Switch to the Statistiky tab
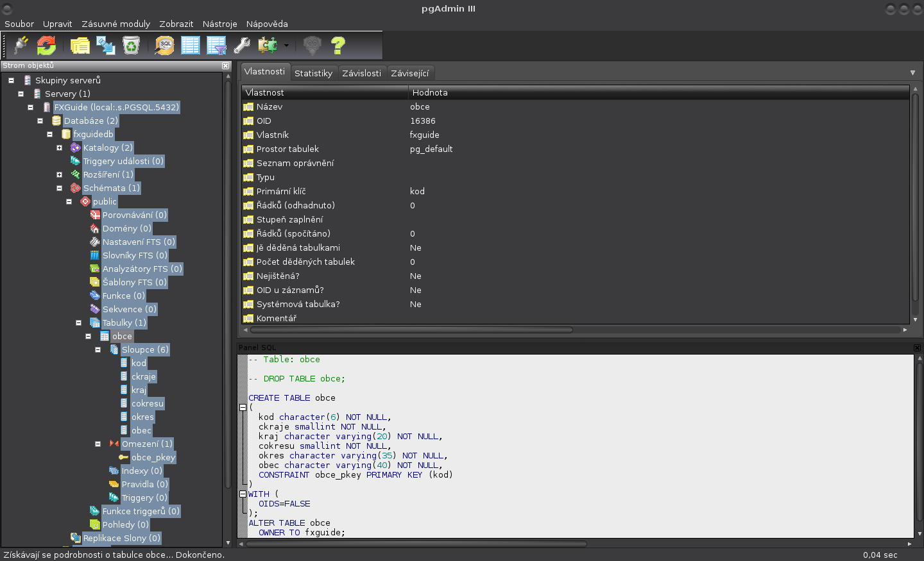This screenshot has height=561, width=924. 313,73
